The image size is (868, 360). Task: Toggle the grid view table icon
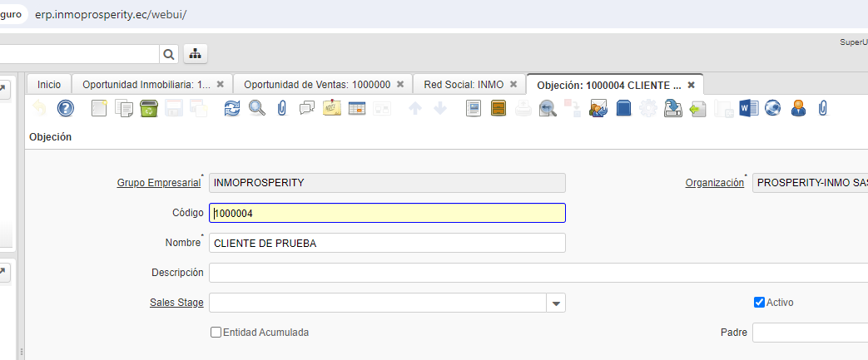click(x=357, y=108)
